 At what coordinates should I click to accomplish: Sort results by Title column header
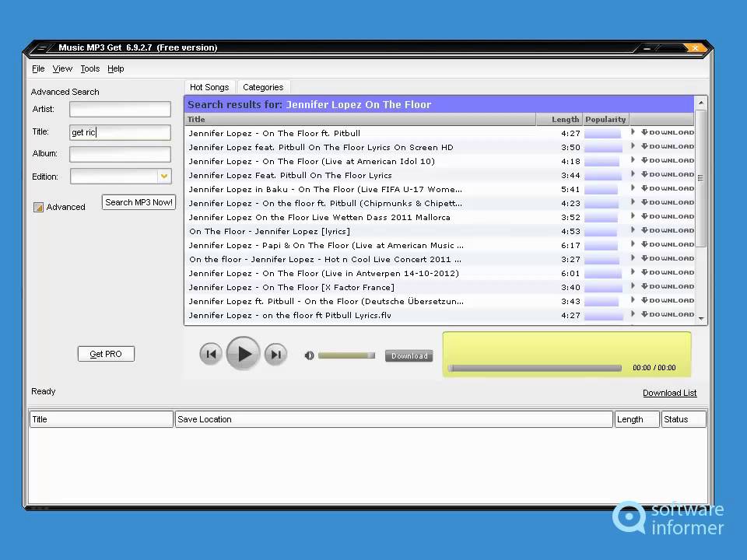click(x=360, y=119)
